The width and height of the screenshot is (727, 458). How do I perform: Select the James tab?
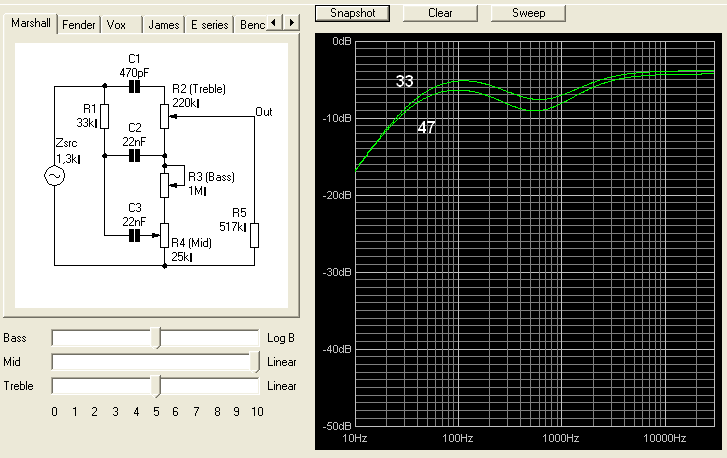point(163,24)
